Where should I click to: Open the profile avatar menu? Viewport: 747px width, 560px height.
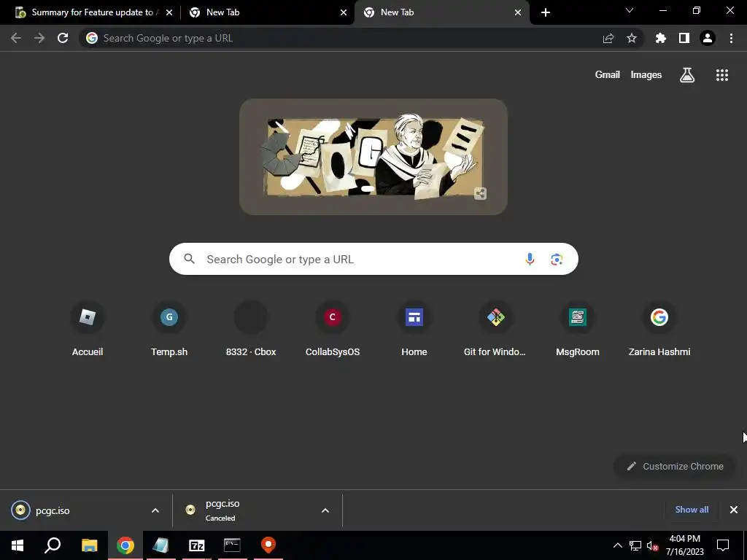click(x=708, y=38)
